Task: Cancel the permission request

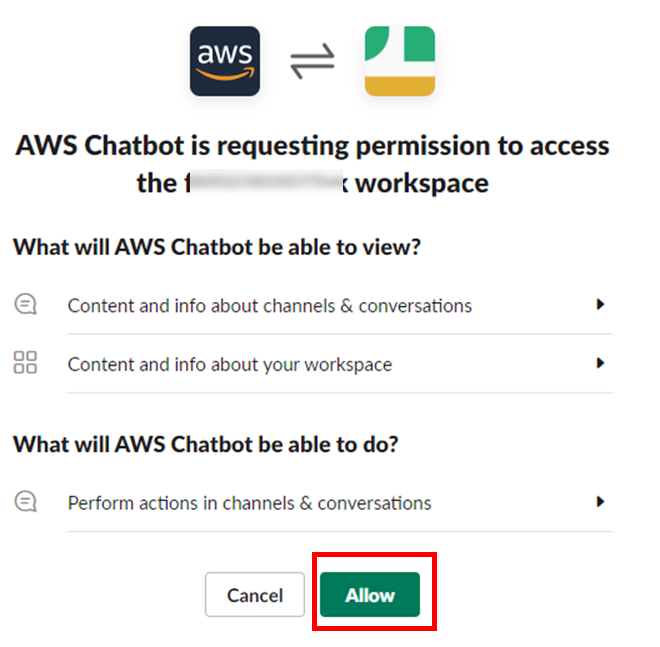Action: [x=255, y=594]
